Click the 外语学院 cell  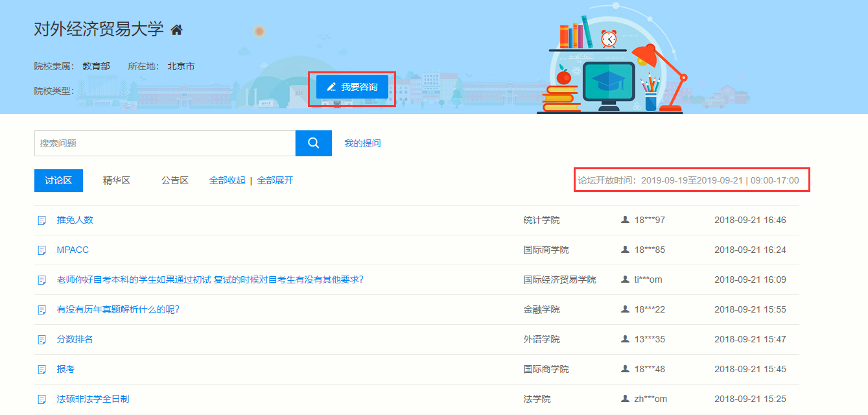point(541,339)
